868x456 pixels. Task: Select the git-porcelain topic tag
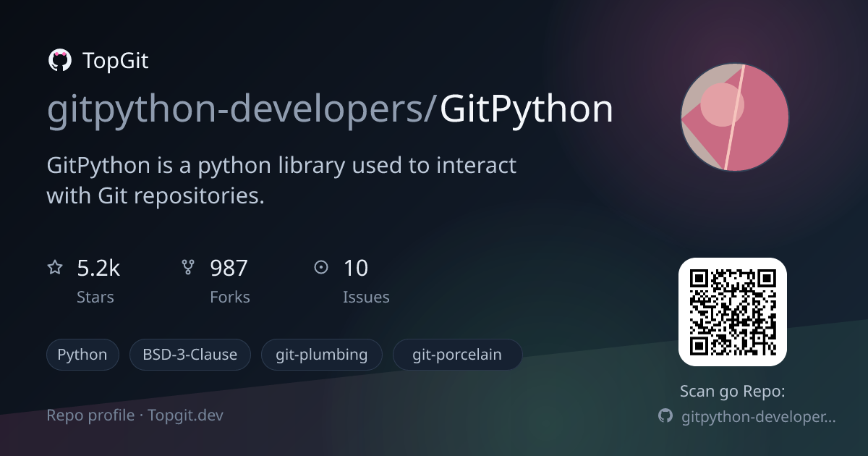pos(457,355)
